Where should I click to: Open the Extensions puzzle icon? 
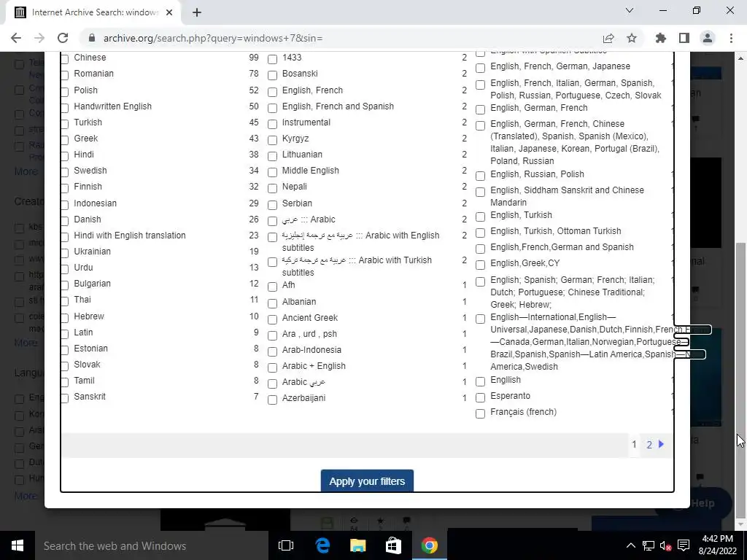[x=661, y=38]
